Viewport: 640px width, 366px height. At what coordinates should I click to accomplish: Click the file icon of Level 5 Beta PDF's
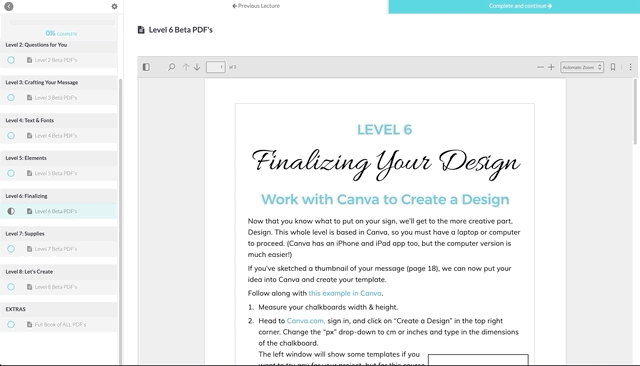[29, 173]
